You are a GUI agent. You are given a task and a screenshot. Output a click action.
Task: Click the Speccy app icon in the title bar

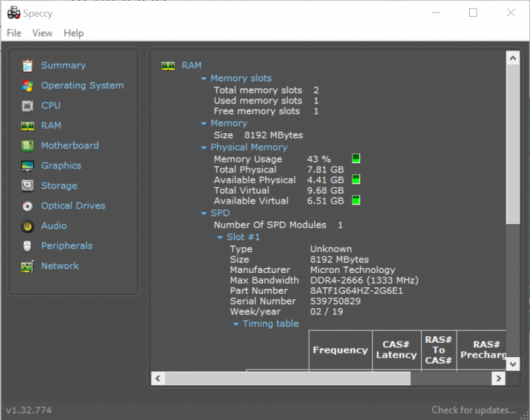(14, 13)
